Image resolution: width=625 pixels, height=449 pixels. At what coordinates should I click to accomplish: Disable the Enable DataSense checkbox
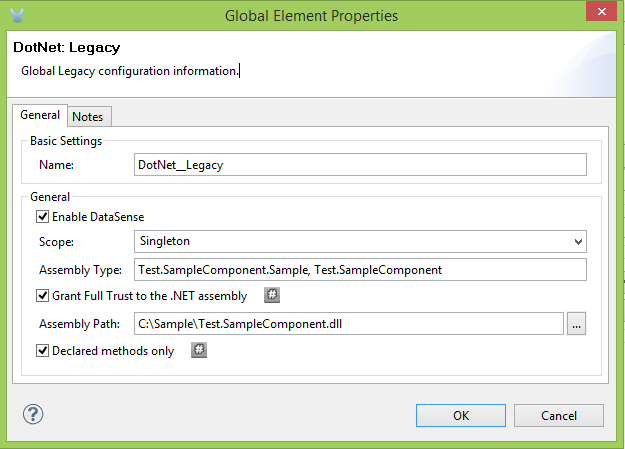43,216
